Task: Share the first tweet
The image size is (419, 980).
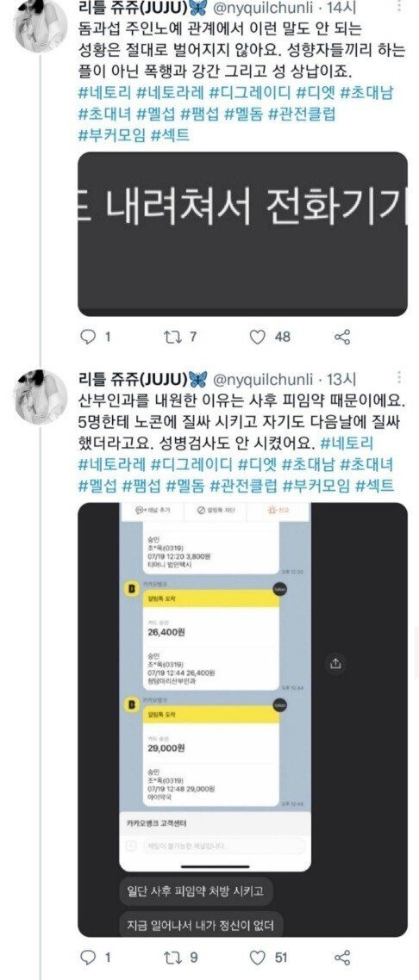Action: [x=342, y=337]
